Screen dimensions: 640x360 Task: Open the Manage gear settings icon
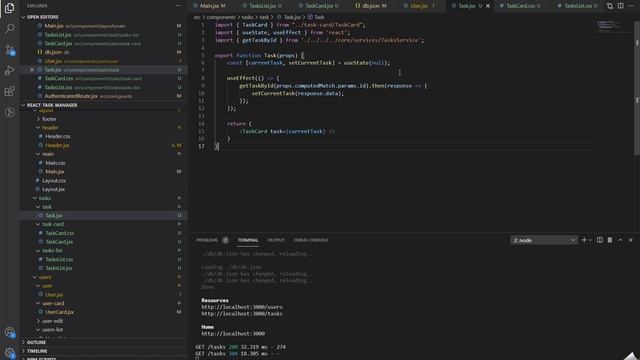[9, 352]
